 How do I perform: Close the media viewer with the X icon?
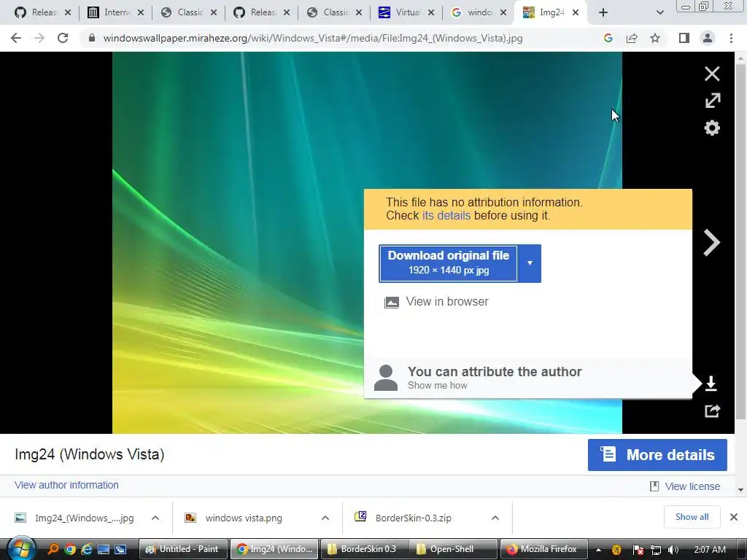coord(712,74)
